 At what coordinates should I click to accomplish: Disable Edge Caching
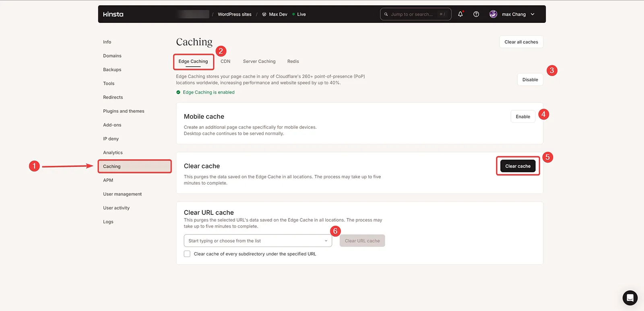pyautogui.click(x=530, y=80)
